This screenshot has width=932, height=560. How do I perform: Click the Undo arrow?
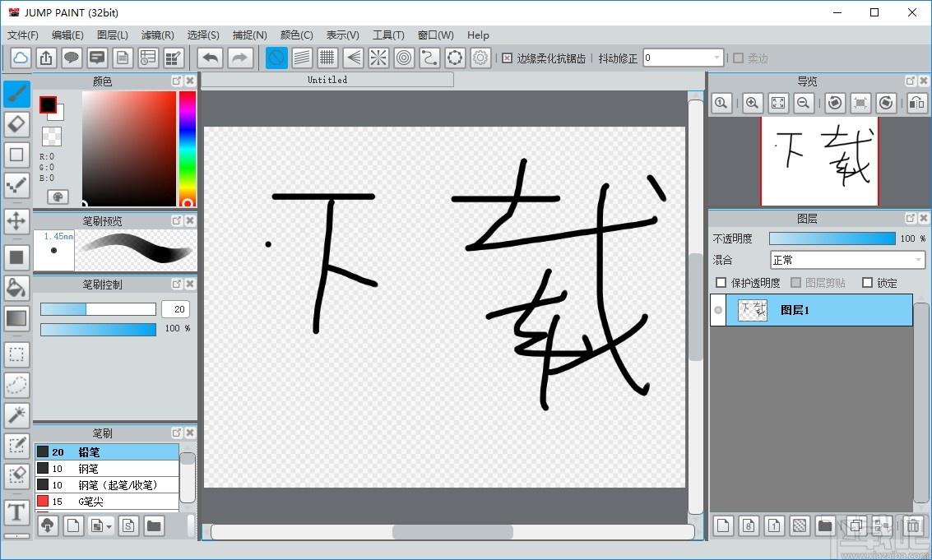pos(211,58)
